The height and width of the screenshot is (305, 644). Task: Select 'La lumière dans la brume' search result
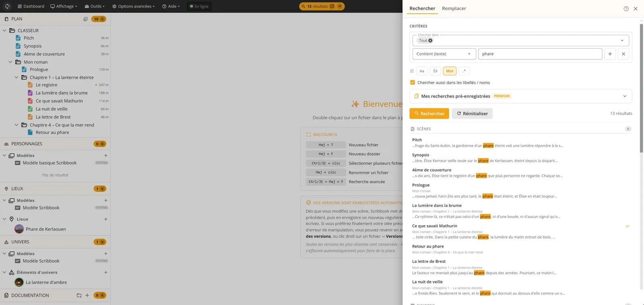(437, 205)
